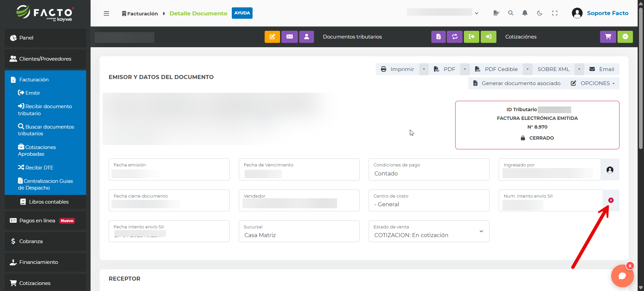Open the notifications bell

(x=525, y=13)
